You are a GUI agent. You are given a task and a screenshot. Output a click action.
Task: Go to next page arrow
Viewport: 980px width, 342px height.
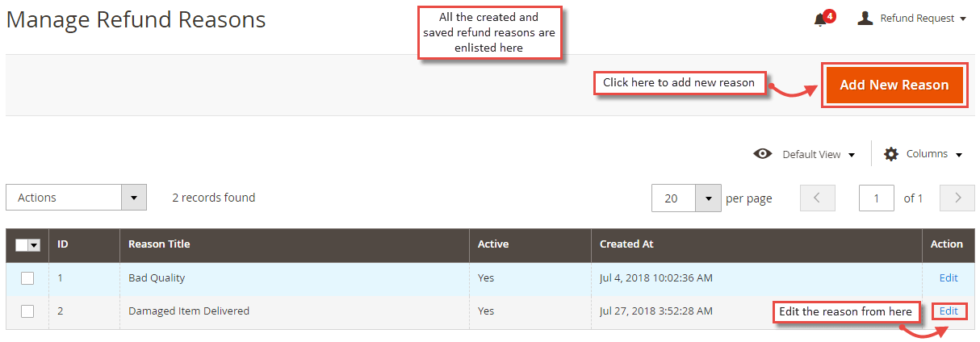957,198
